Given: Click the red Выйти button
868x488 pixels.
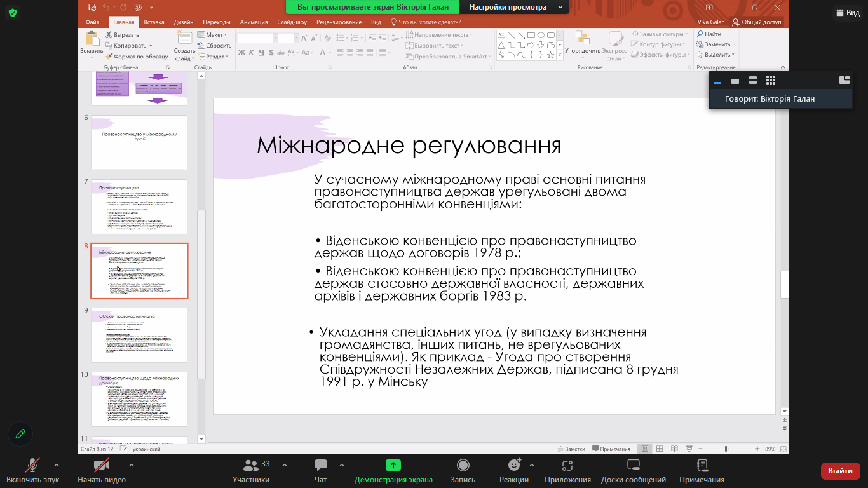Looking at the screenshot, I should coord(840,471).
